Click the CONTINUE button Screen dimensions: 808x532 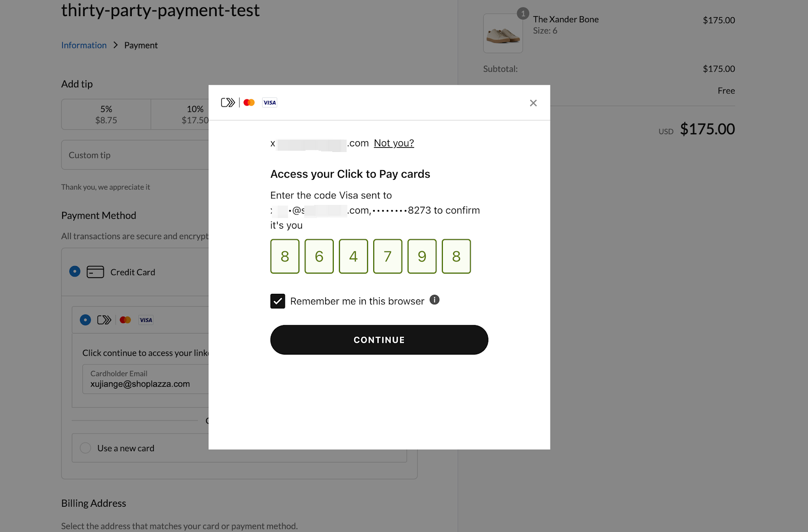379,340
